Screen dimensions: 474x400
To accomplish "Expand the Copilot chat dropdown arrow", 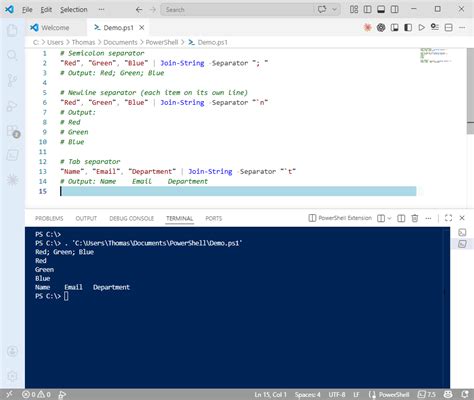I will [334, 9].
